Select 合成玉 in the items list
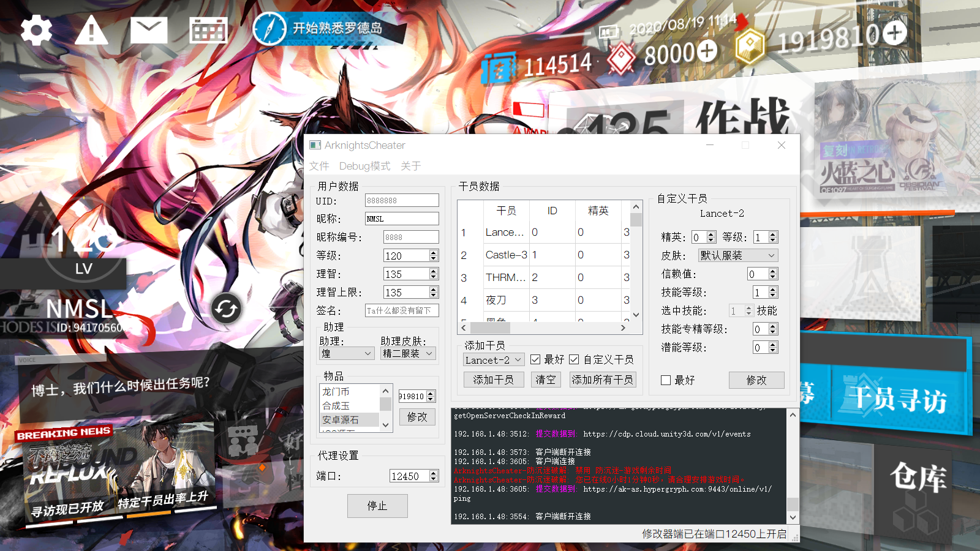The image size is (980, 551). (x=350, y=405)
